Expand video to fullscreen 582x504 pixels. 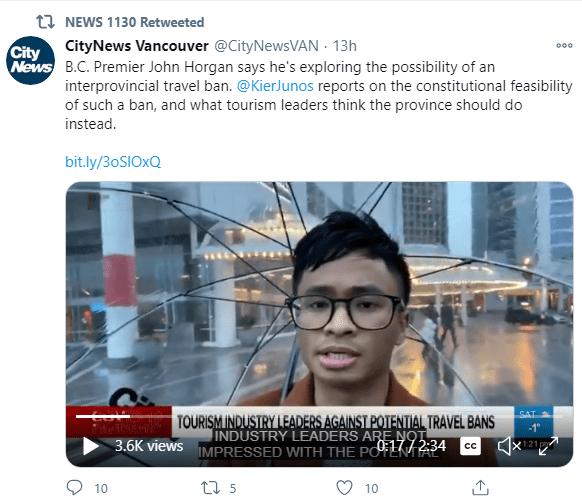pyautogui.click(x=548, y=446)
